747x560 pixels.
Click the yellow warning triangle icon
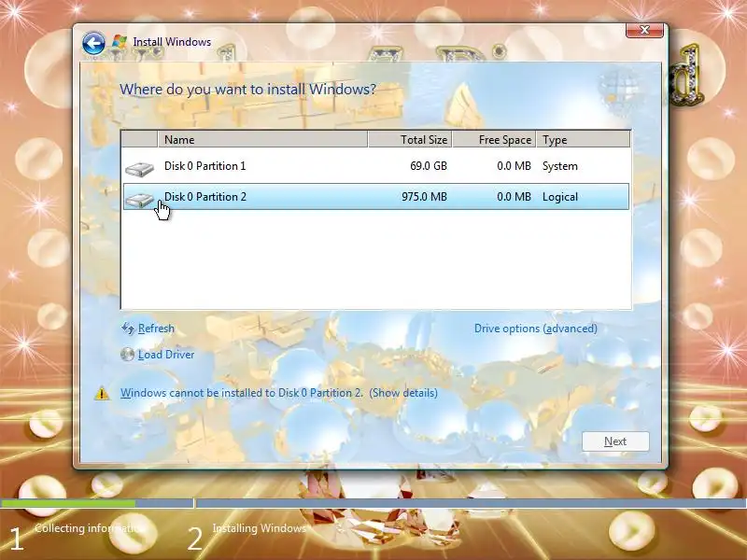tap(102, 393)
